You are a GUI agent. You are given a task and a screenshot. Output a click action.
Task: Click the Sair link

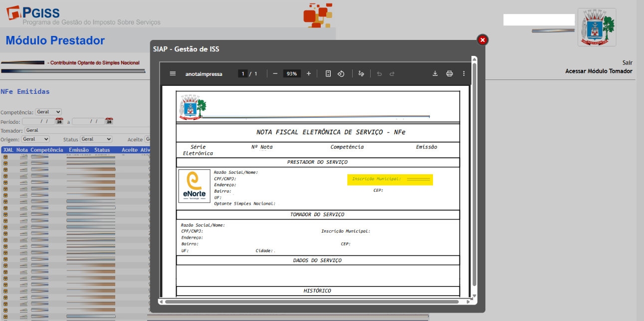(x=627, y=63)
